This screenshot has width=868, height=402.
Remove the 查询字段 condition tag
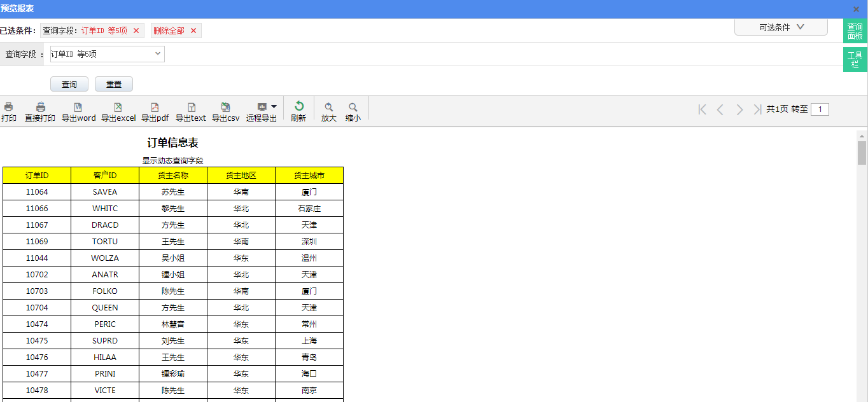[x=136, y=31]
